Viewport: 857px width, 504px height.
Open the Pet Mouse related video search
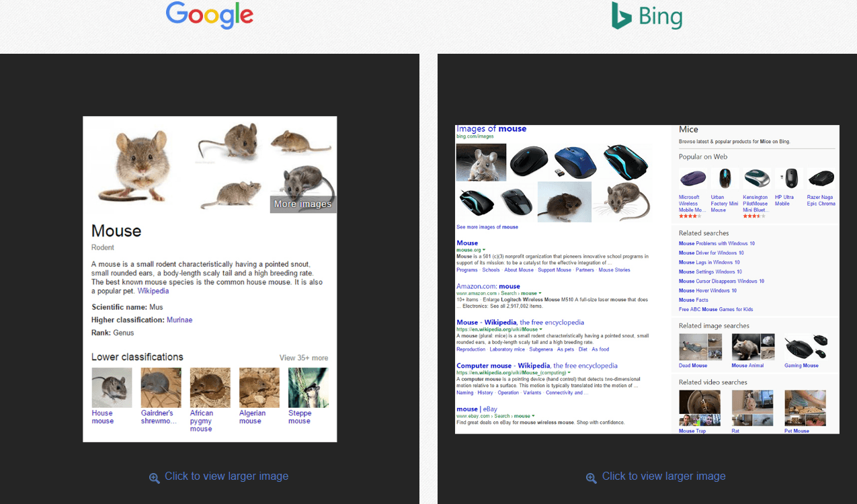point(805,411)
